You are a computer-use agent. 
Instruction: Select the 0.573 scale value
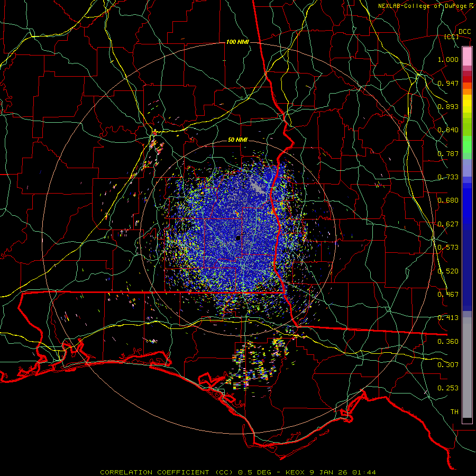coord(448,248)
